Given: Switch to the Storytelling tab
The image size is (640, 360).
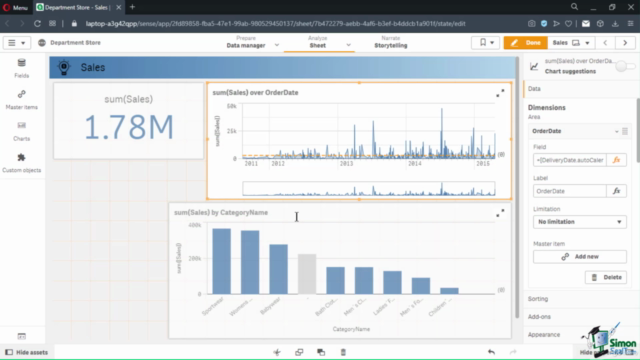Looking at the screenshot, I should [391, 42].
